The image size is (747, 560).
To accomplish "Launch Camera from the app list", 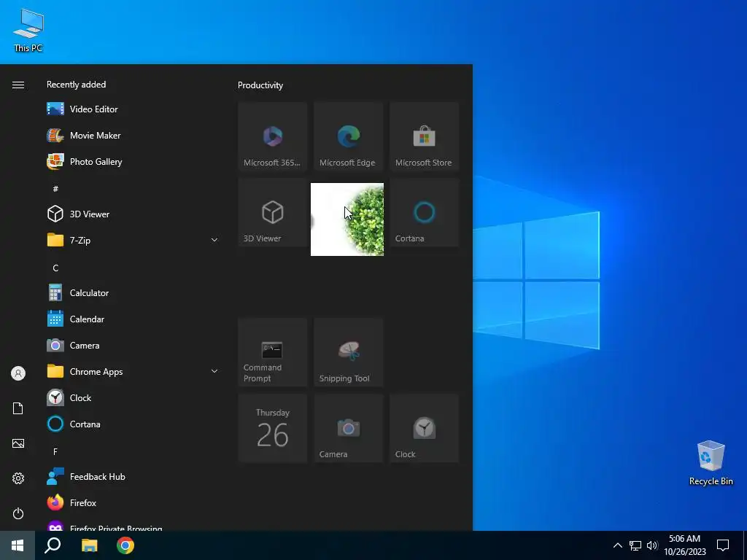I will (133, 345).
